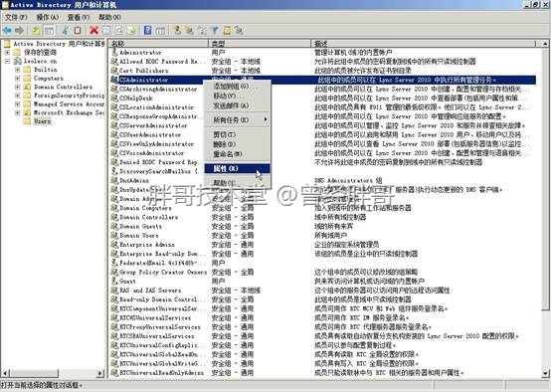Expand the Domain Controllers node

point(17,87)
